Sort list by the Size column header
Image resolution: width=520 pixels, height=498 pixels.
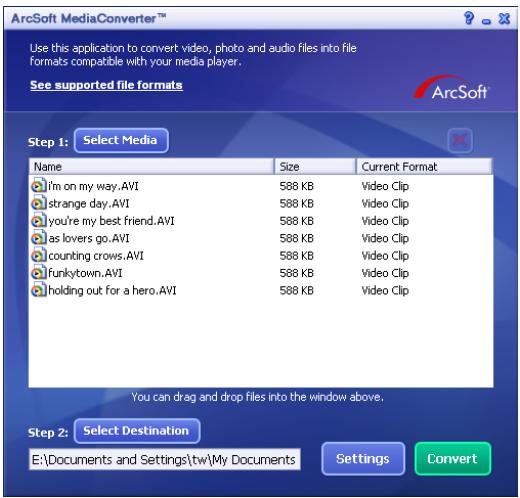click(x=315, y=166)
